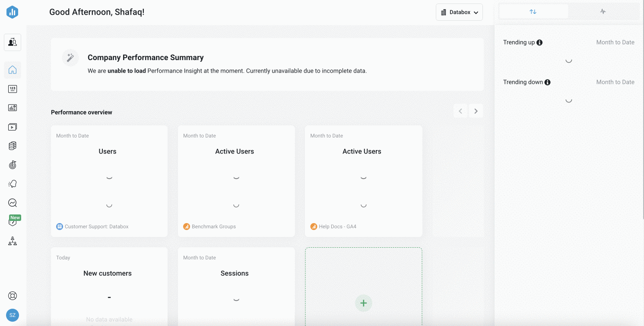644x326 pixels.
Task: Click Today label on New customers card
Action: (x=63, y=258)
